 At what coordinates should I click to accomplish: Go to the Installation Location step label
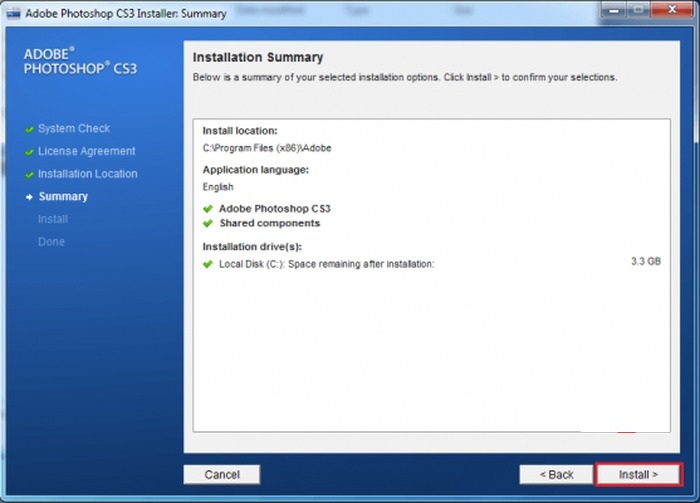point(88,174)
